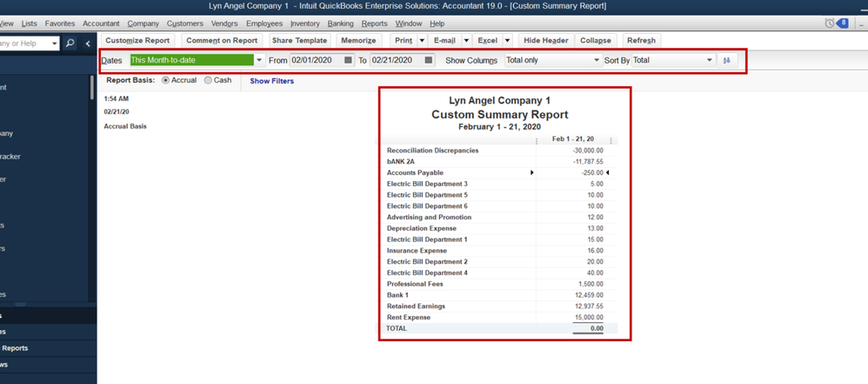Open the Sort By dropdown
This screenshot has height=384, width=868.
[711, 60]
